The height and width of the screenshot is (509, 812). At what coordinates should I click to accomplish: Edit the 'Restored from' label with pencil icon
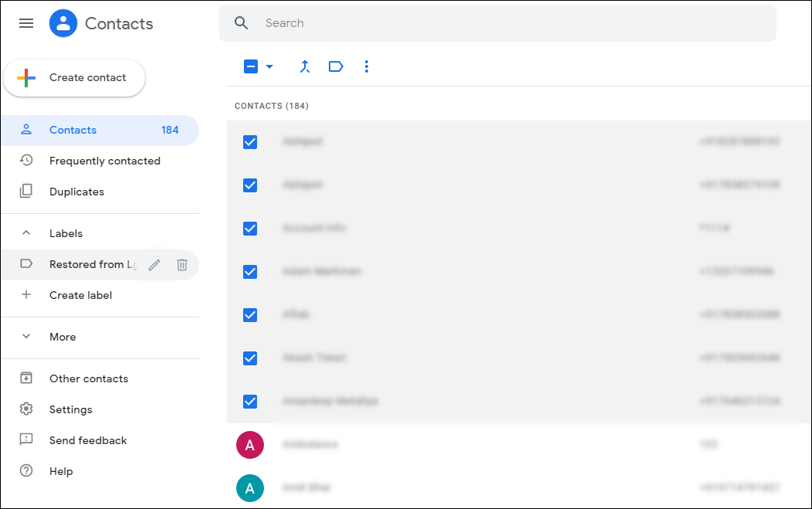154,264
